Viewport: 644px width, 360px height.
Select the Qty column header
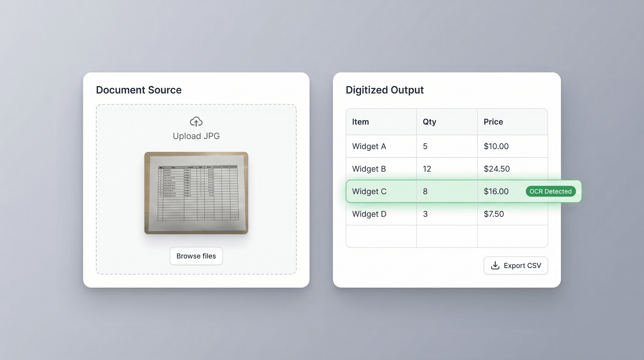[x=429, y=122]
